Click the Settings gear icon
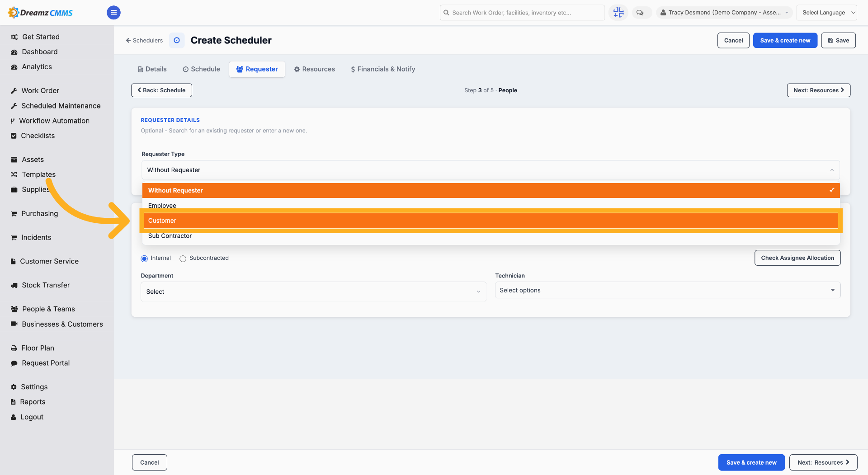 coord(14,387)
